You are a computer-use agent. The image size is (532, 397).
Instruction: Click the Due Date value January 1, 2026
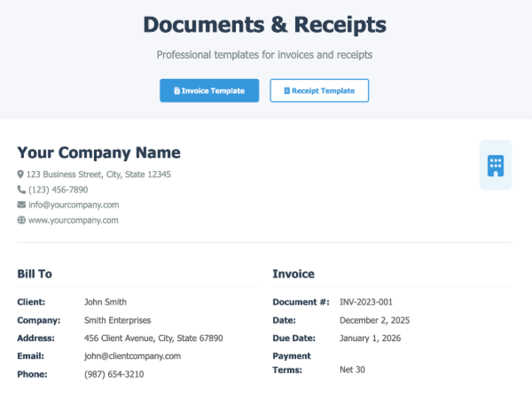click(371, 338)
